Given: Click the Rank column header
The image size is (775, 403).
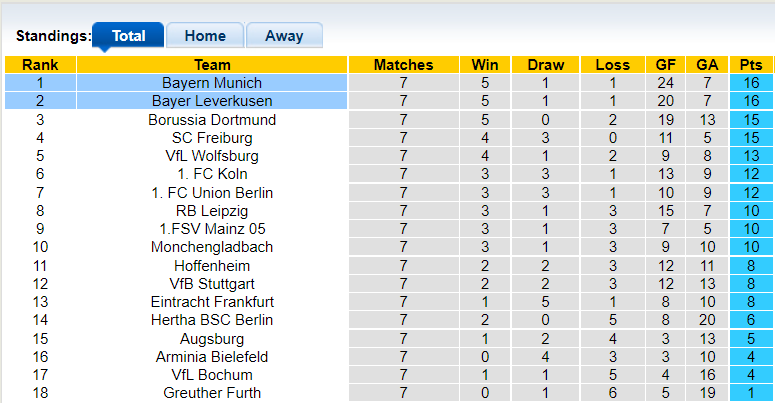Looking at the screenshot, I should (40, 65).
